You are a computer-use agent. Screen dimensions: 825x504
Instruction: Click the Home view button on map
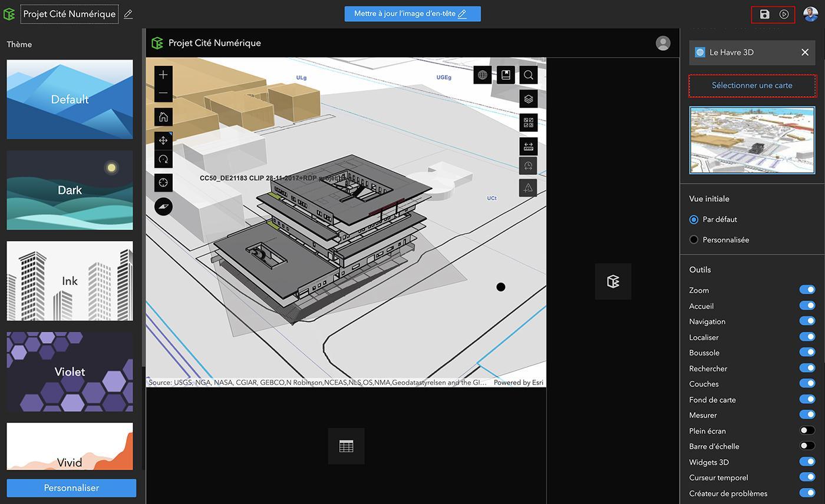tap(163, 117)
